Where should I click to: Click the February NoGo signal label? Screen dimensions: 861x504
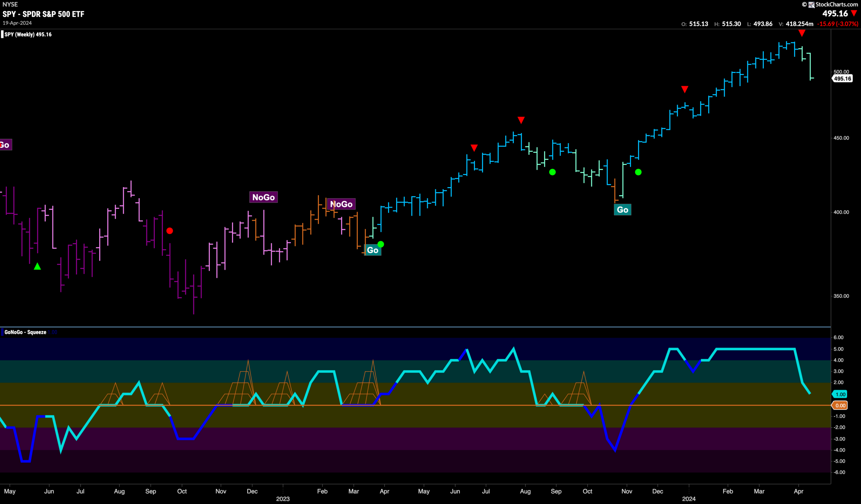click(x=341, y=204)
